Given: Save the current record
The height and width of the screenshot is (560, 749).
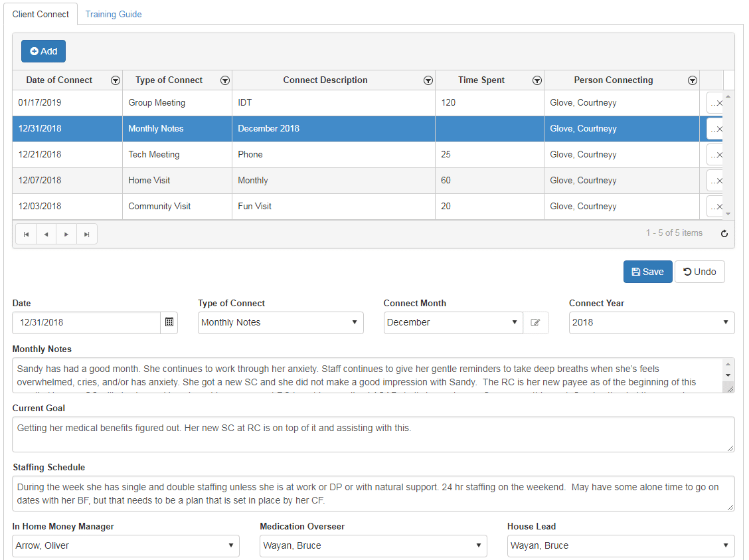Looking at the screenshot, I should 647,271.
